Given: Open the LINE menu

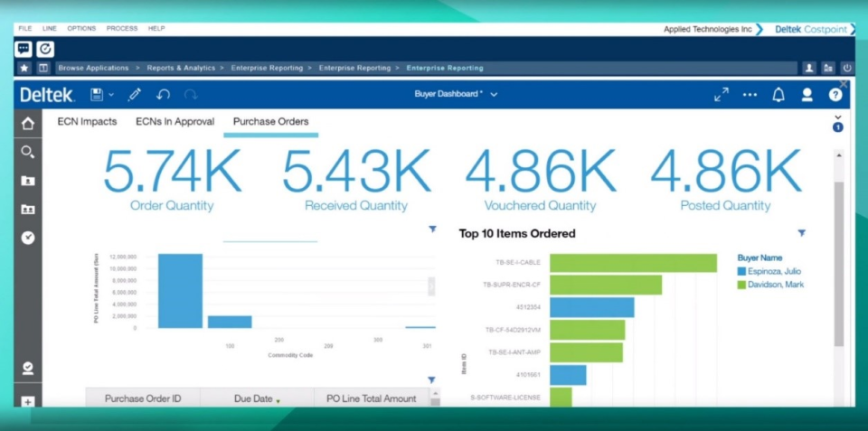Looking at the screenshot, I should coord(49,29).
